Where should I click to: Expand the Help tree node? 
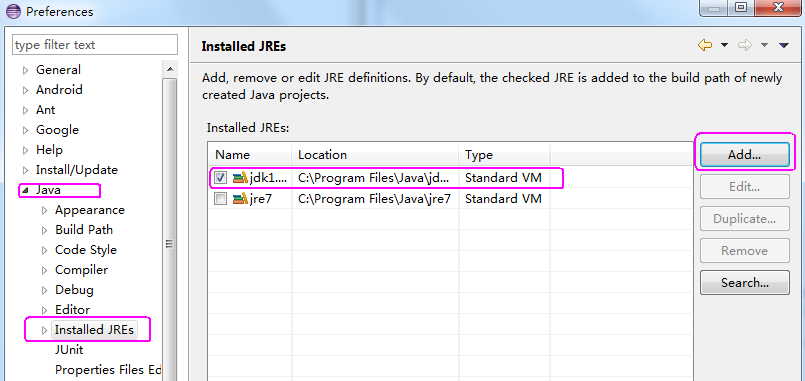(26, 150)
